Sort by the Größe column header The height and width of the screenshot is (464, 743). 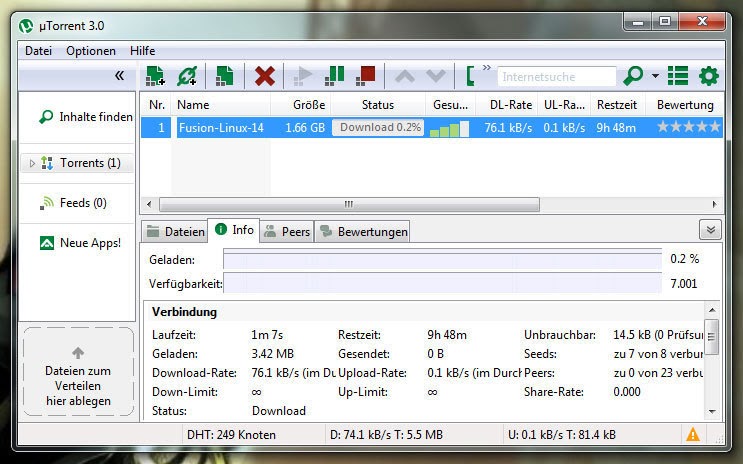coord(300,105)
